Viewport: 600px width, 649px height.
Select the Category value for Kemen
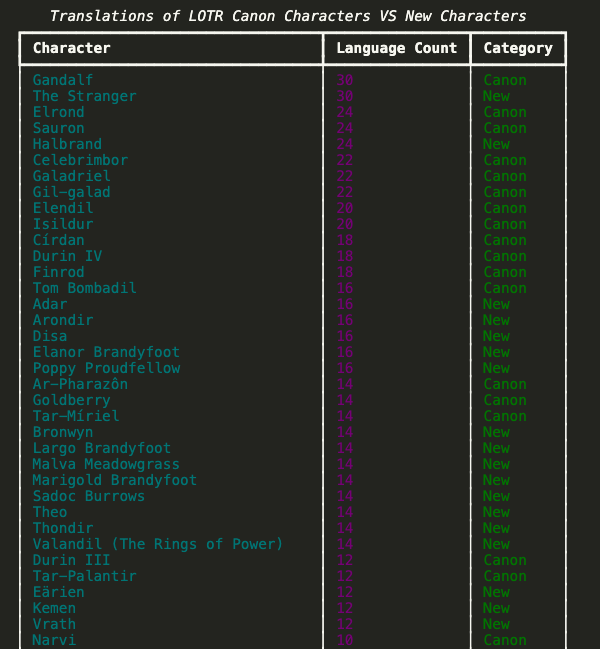[x=496, y=608]
